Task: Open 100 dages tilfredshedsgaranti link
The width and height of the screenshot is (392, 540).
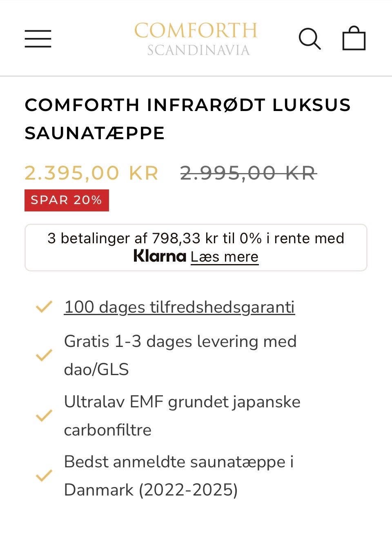Action: [179, 307]
